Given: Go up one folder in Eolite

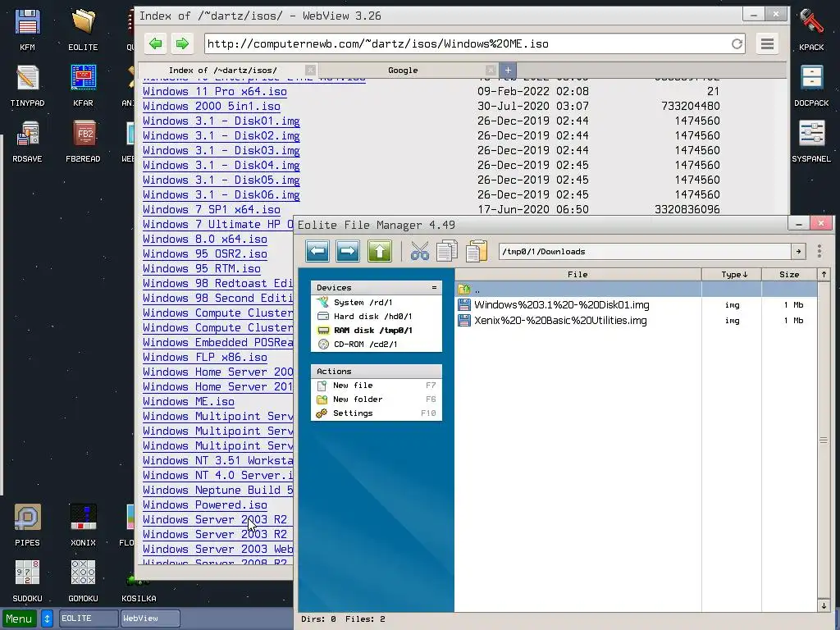Looking at the screenshot, I should (380, 251).
